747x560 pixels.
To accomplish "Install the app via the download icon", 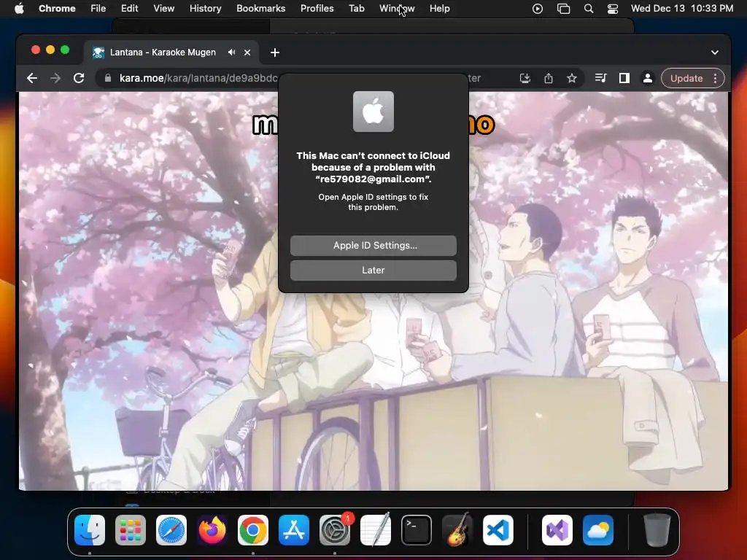I will (525, 78).
